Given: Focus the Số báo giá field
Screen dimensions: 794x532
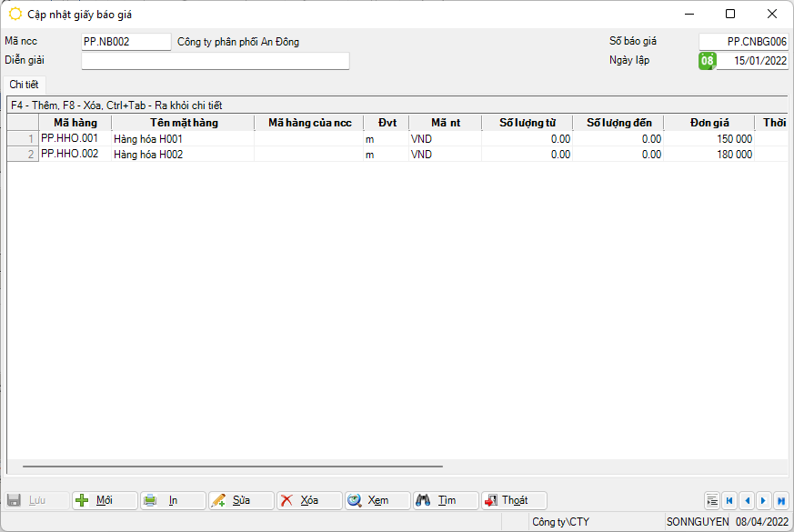Looking at the screenshot, I should tap(742, 42).
